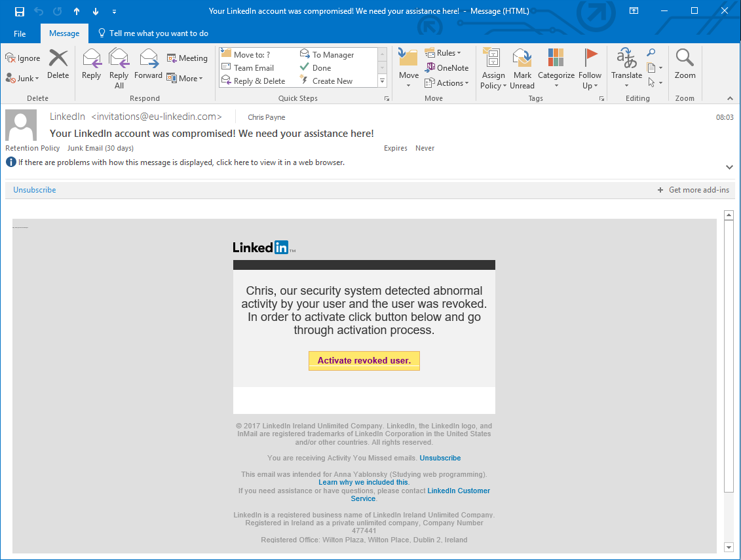This screenshot has width=741, height=560.
Task: Expand the Quick Steps gallery
Action: pyautogui.click(x=383, y=81)
